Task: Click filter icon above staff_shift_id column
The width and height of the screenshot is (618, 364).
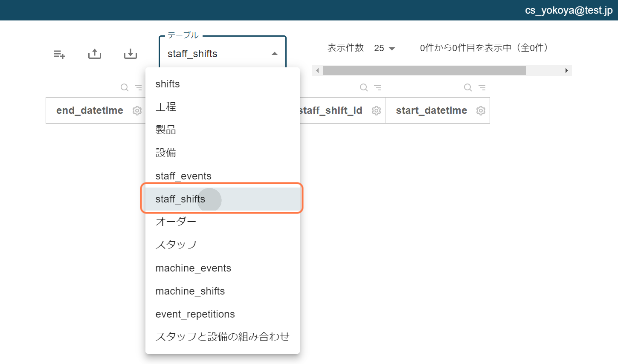Action: pyautogui.click(x=377, y=87)
